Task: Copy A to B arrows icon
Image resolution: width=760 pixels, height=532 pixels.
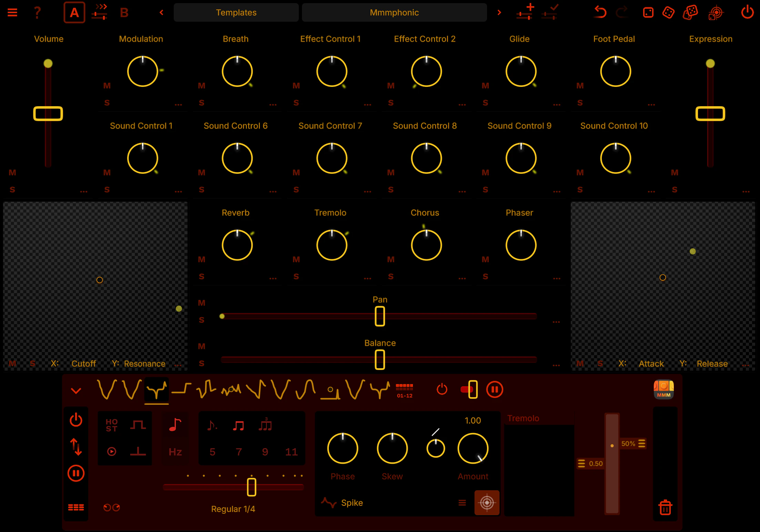Action: (x=100, y=12)
